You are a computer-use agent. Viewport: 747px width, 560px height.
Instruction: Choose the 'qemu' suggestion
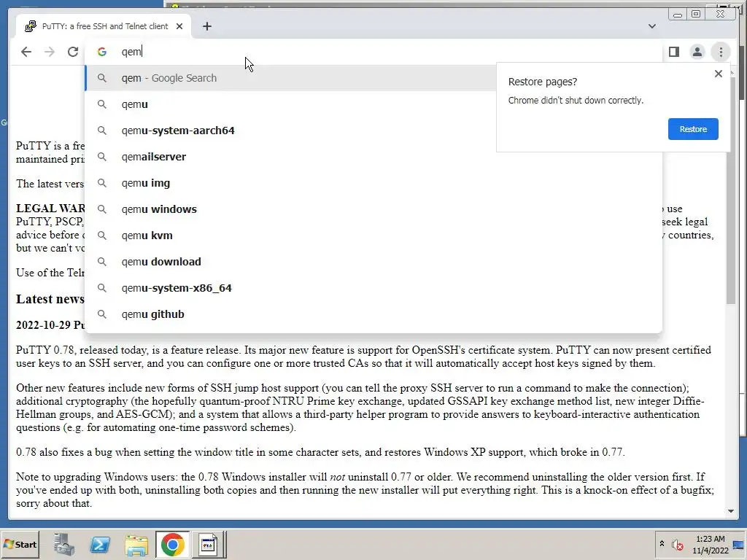coord(373,104)
